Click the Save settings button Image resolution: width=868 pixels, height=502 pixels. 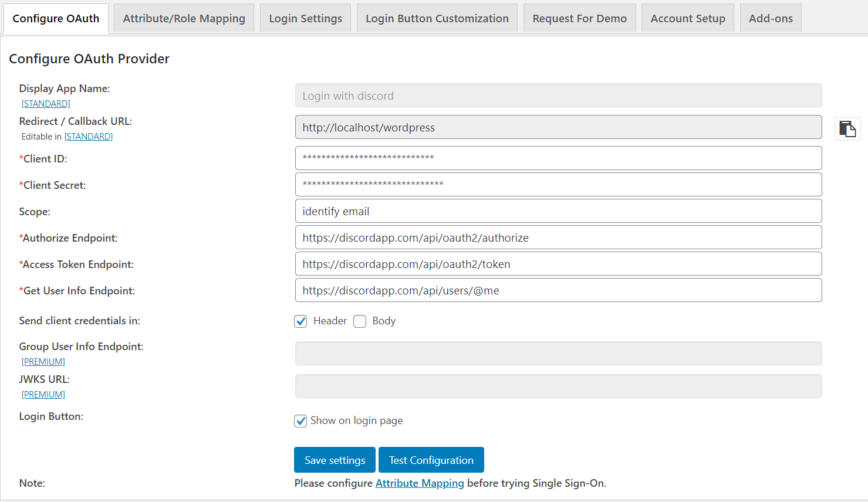334,459
